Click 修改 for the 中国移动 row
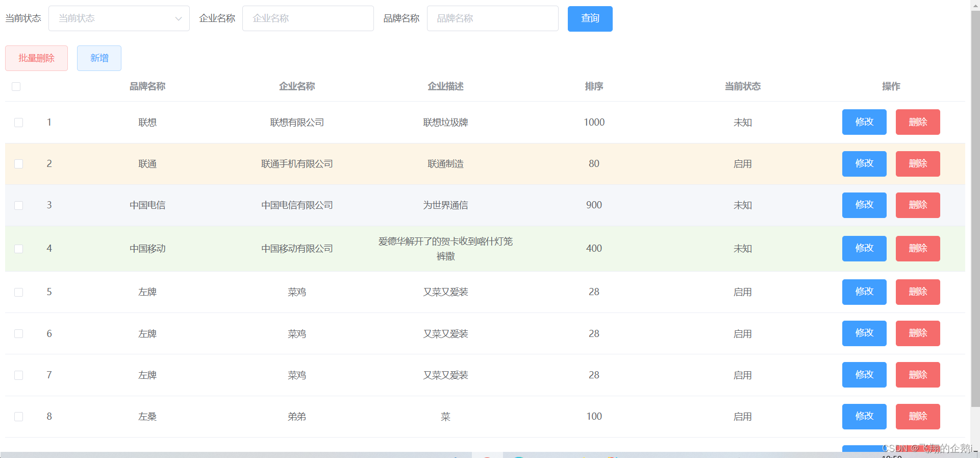This screenshot has width=980, height=458. coord(864,249)
